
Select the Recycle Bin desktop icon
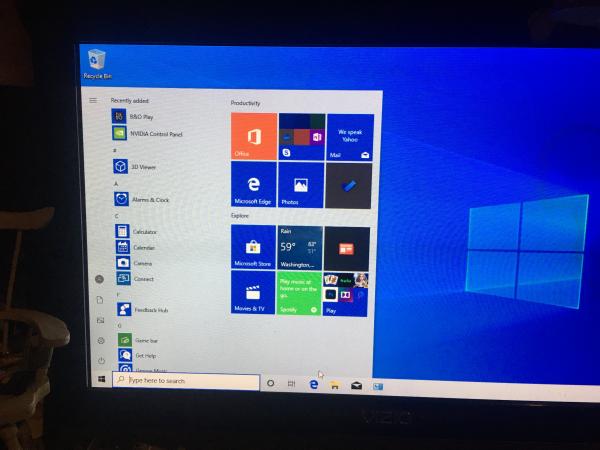coord(97,64)
